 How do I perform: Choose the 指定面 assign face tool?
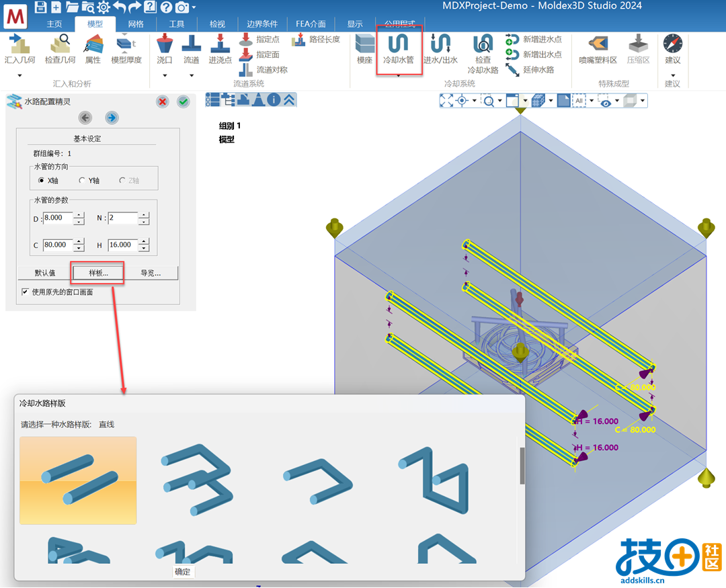point(259,54)
